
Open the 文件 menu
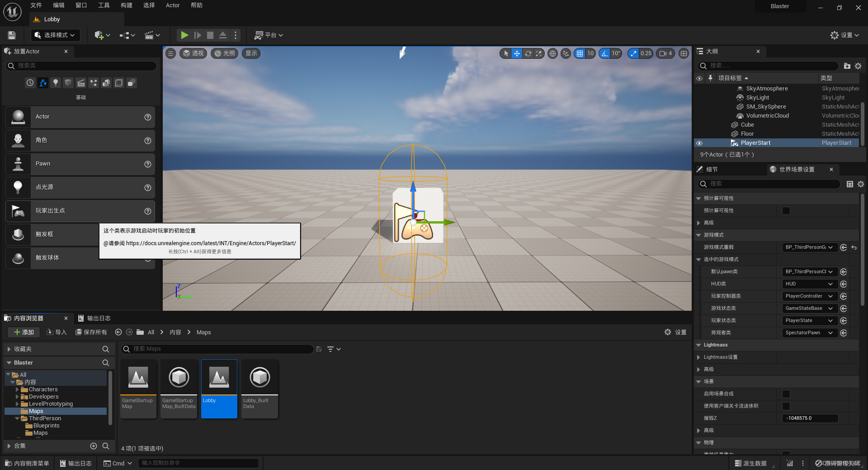(36, 5)
